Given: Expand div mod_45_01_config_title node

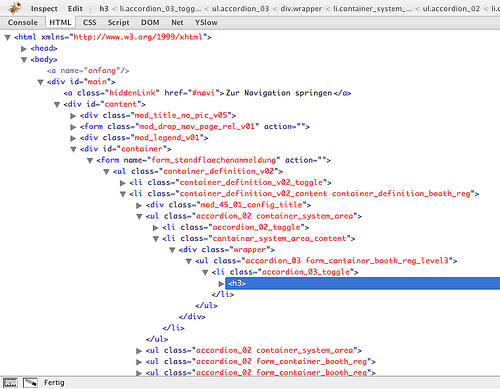Looking at the screenshot, I should [x=139, y=205].
